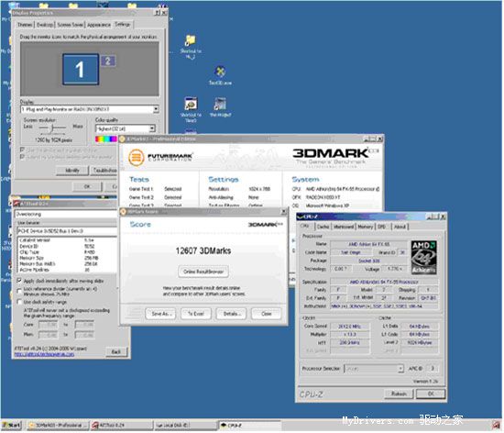504x433 pixels.
Task: Switch to the Screen Saver tab
Action: coord(70,25)
